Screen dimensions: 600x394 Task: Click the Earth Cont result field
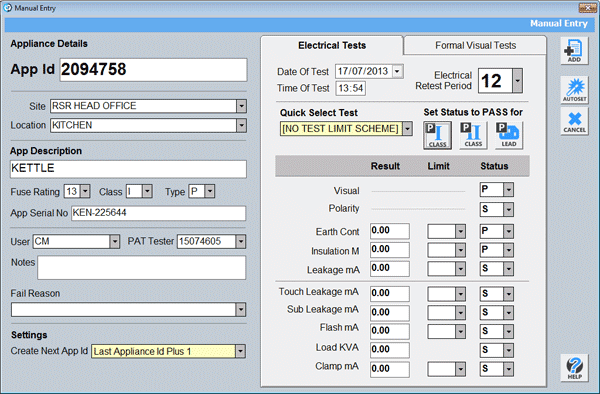390,231
